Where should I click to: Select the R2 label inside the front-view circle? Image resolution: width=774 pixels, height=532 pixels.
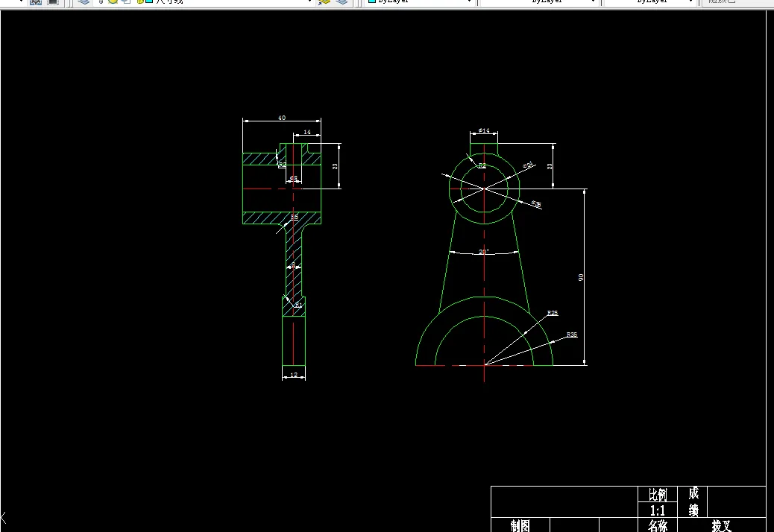(x=482, y=165)
